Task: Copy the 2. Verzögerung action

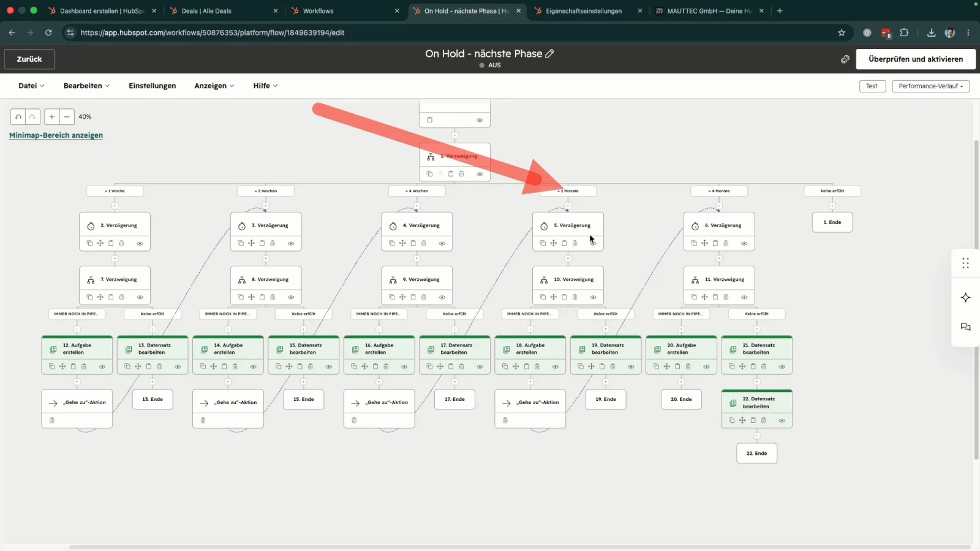Action: [89, 243]
